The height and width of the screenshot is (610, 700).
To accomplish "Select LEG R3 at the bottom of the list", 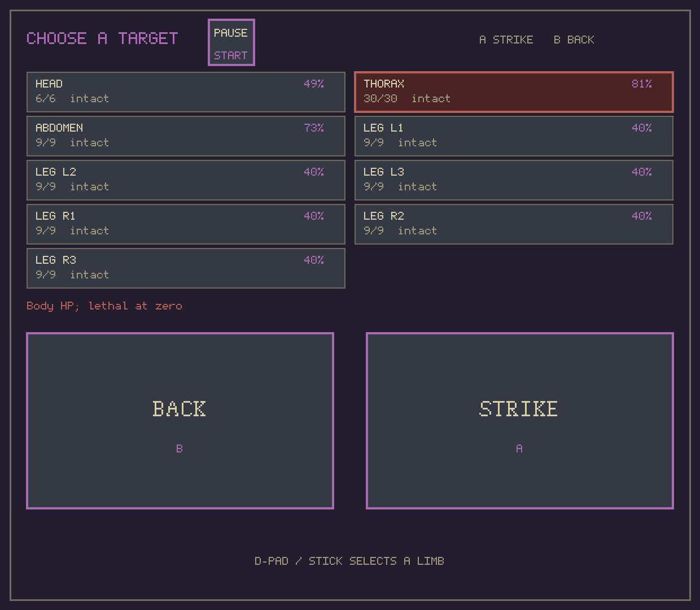I will point(186,268).
